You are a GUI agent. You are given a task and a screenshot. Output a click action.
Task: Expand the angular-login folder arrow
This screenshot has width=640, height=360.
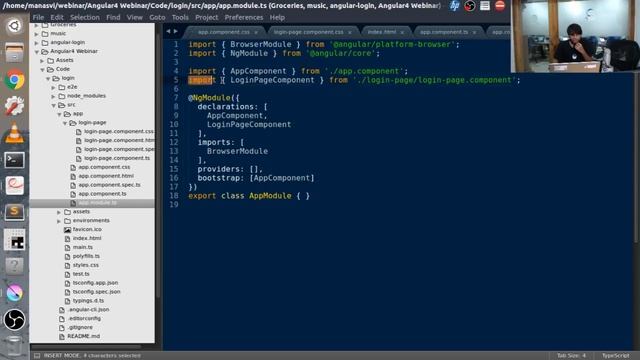tap(36, 42)
